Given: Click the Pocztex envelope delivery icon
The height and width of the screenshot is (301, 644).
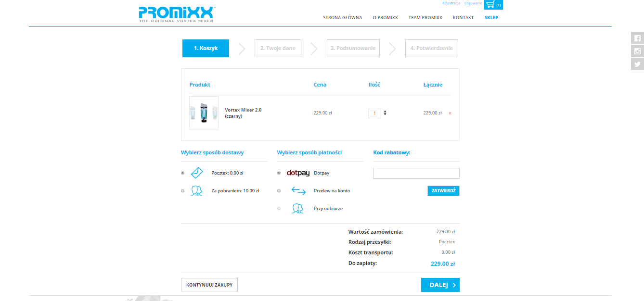Looking at the screenshot, I should click(197, 173).
